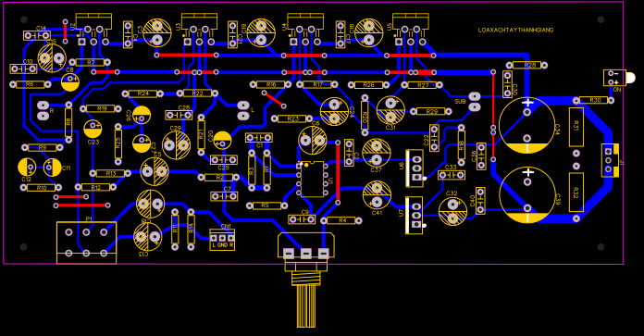The width and height of the screenshot is (644, 336).
Task: Select electrolytic capacitor C29
Action: click(176, 144)
